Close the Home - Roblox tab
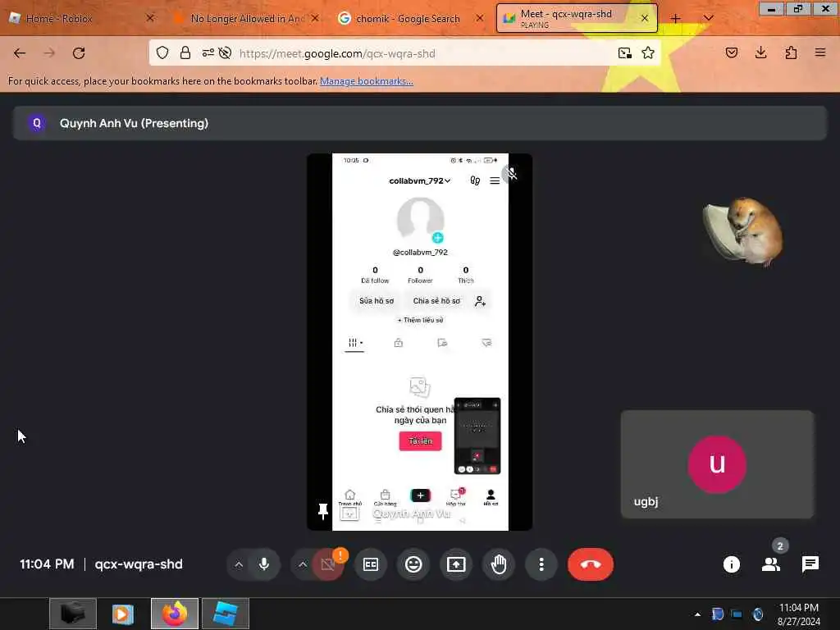The width and height of the screenshot is (840, 630). (151, 18)
